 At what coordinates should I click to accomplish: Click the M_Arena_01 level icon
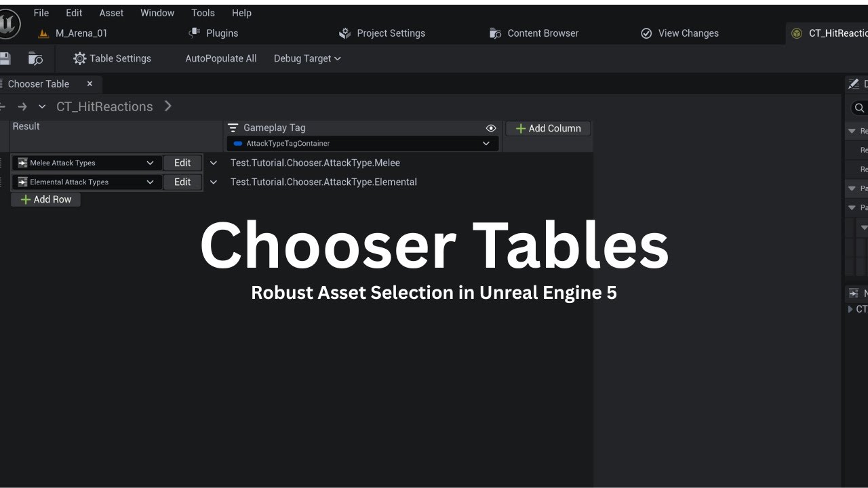click(x=44, y=33)
